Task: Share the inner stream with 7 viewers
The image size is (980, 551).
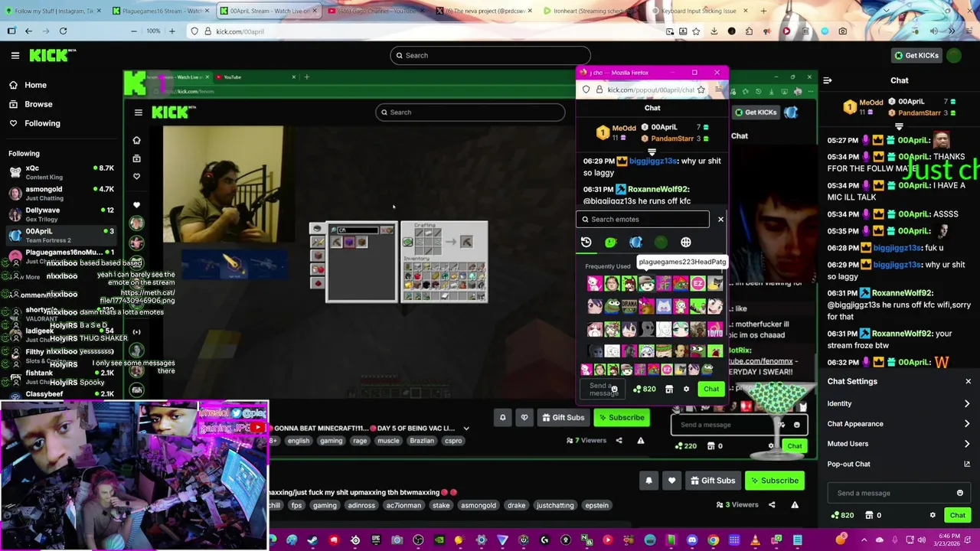Action: 619,440
